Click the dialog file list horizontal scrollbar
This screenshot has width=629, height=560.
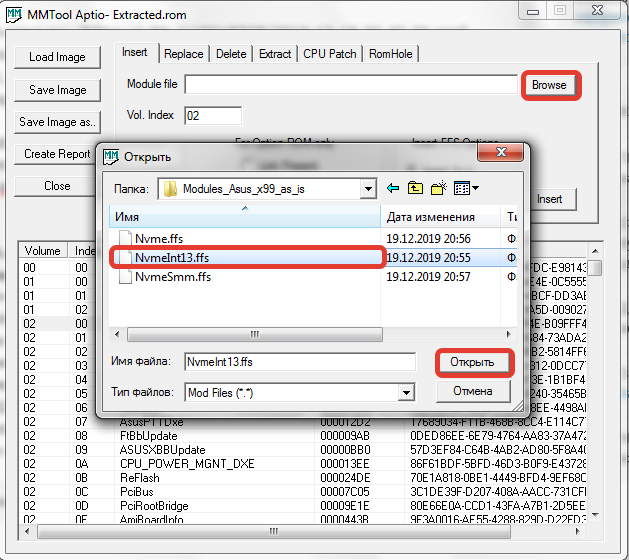(x=255, y=335)
